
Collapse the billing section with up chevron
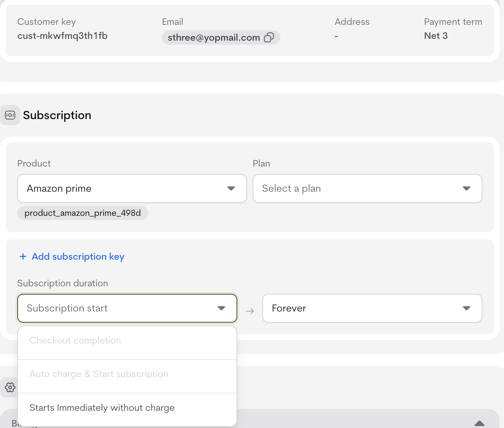pos(480,423)
